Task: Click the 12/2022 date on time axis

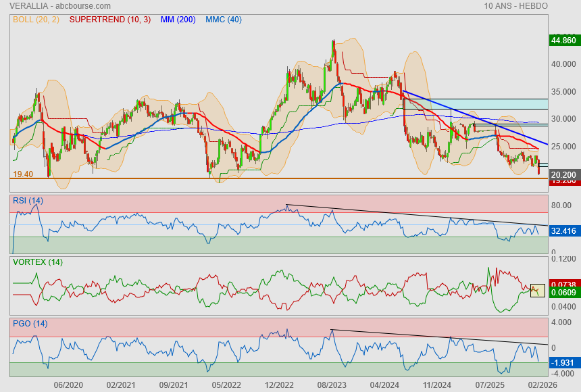Action: coord(278,385)
